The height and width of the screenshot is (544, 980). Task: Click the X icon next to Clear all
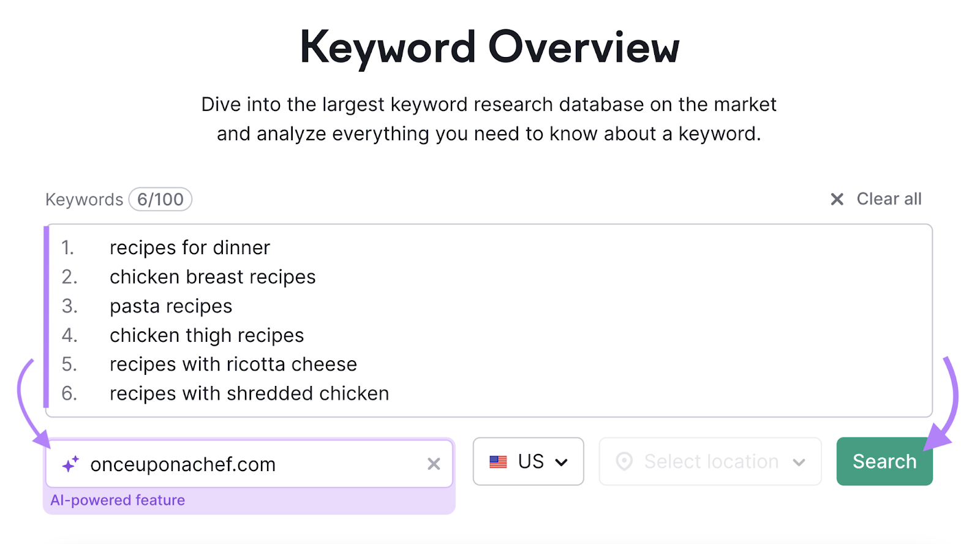coord(837,198)
